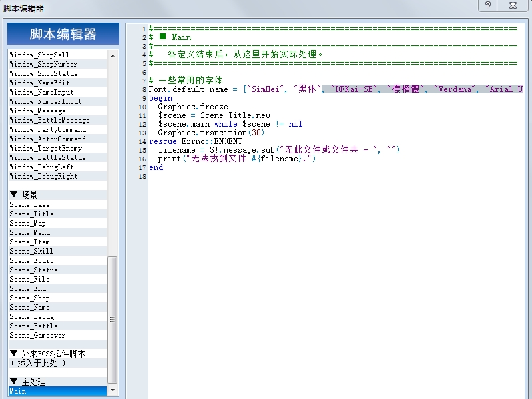Open Scene_Title script
The width and height of the screenshot is (532, 399).
point(57,214)
